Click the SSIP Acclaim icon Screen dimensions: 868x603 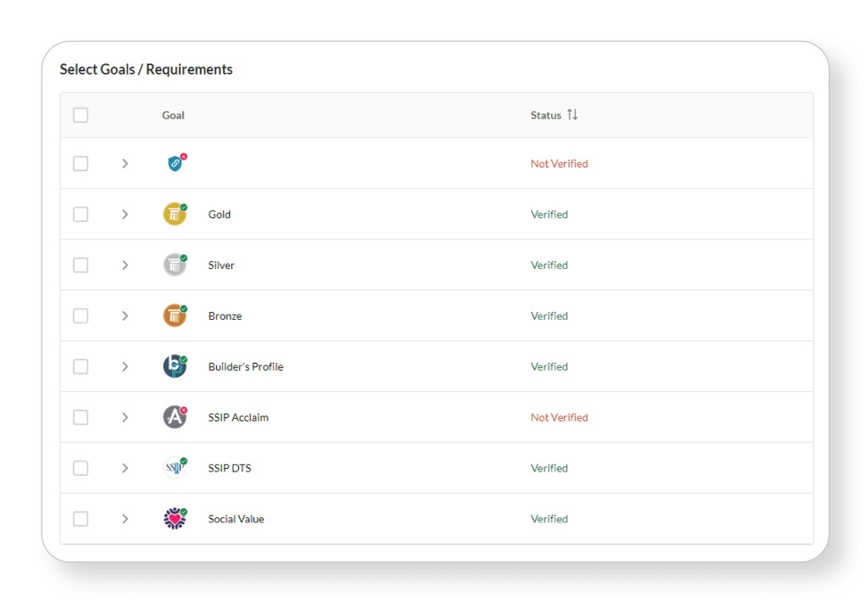click(175, 417)
